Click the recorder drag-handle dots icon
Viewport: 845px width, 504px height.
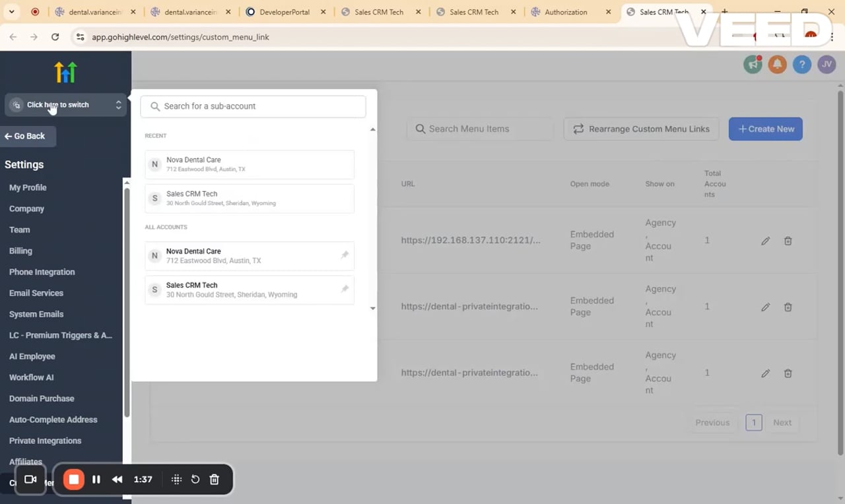(176, 480)
